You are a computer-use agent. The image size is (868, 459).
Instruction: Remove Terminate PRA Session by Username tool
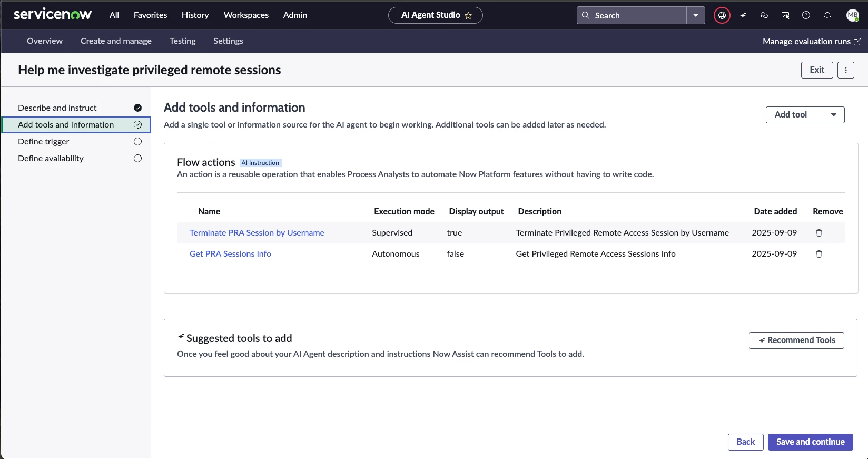(819, 233)
